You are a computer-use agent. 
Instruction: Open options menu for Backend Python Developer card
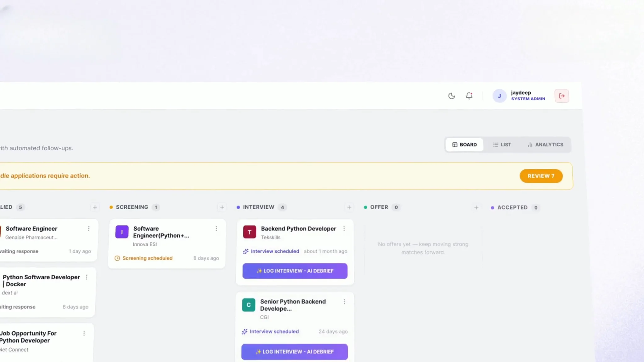coord(344,228)
